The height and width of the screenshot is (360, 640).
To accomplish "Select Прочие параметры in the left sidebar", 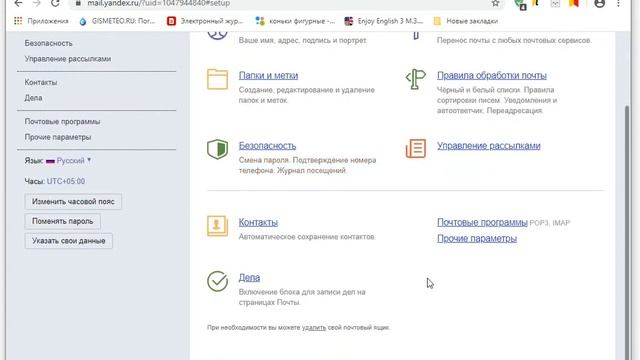I will (x=58, y=137).
